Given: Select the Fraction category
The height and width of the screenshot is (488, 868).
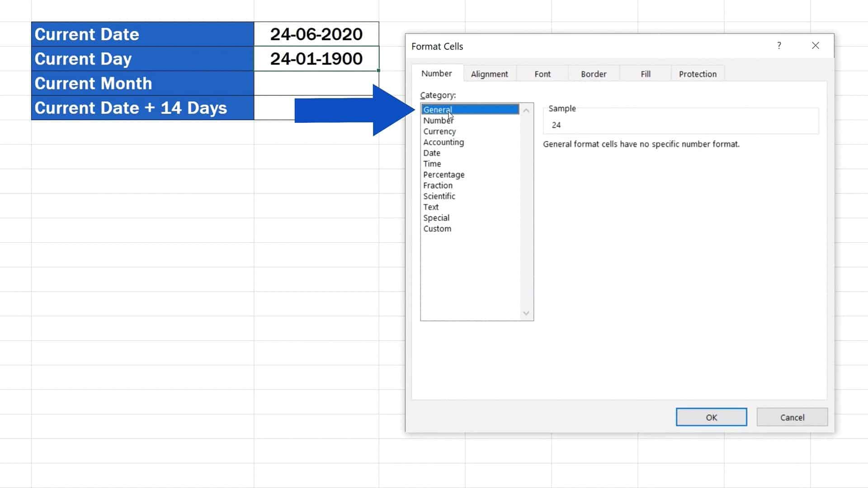Looking at the screenshot, I should (438, 185).
